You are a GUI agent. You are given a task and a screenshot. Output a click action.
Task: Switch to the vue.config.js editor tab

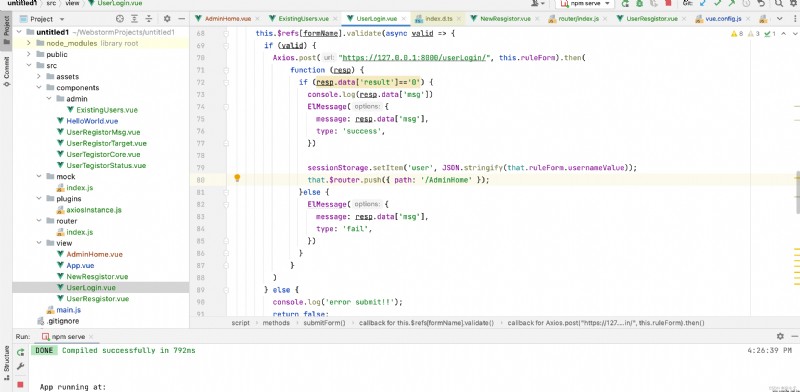[719, 19]
